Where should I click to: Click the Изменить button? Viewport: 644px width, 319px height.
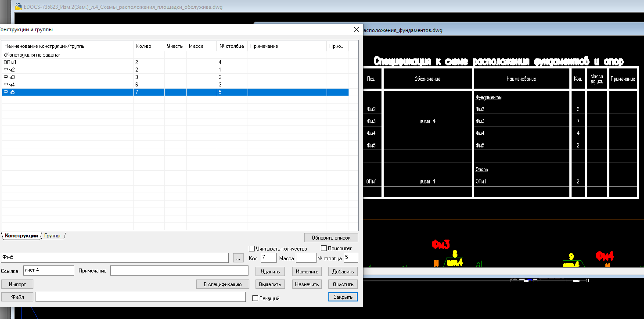click(307, 272)
